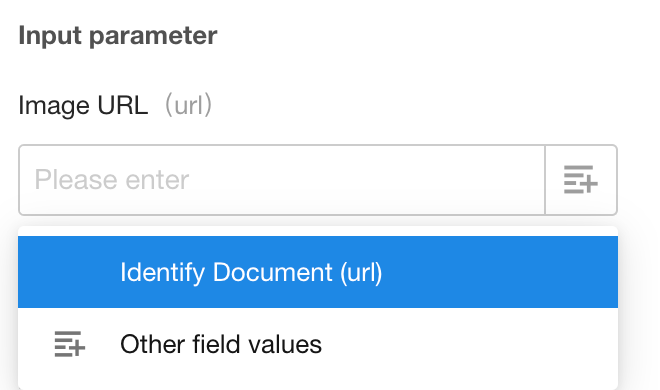Click the blank area left of Identify Document
The image size is (660, 390).
69,272
